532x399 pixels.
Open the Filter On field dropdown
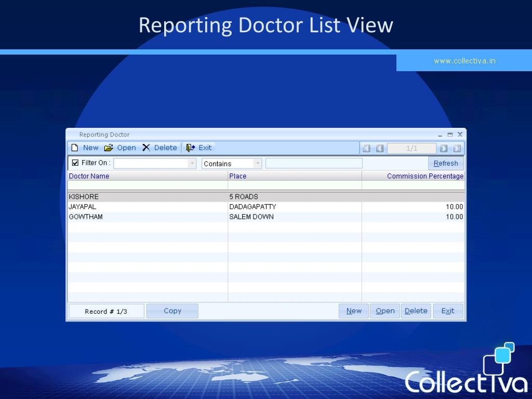pos(192,164)
